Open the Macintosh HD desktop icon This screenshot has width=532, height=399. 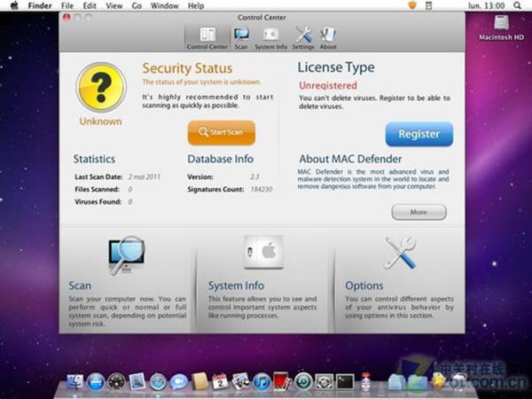pyautogui.click(x=501, y=27)
